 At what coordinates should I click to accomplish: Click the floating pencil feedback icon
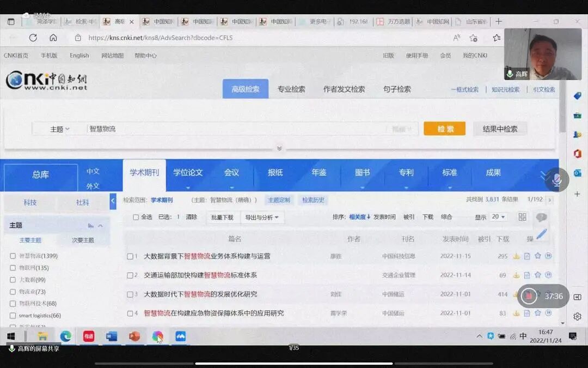(542, 234)
